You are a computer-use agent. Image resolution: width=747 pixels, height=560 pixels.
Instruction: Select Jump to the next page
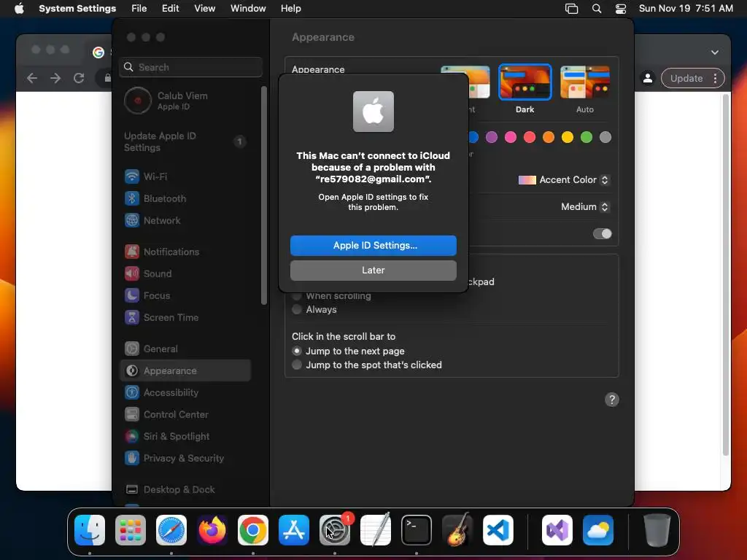[297, 351]
